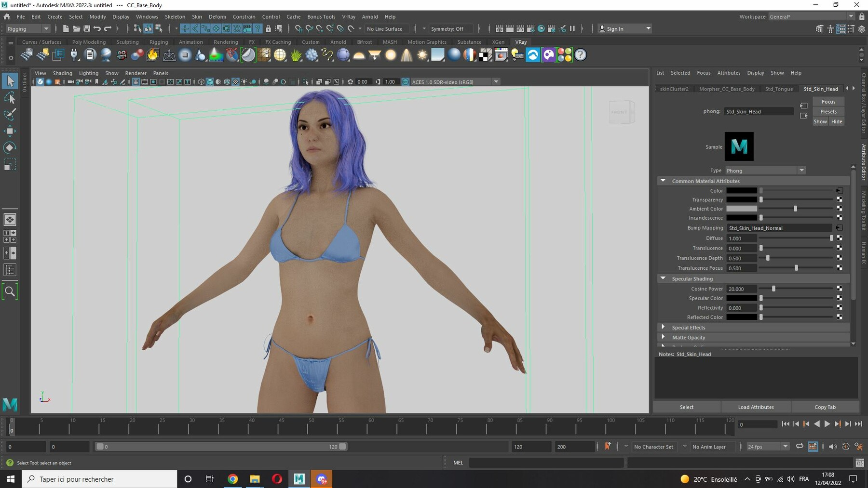The height and width of the screenshot is (488, 868).
Task: Switch to the Arnold shelf tab
Action: coord(338,42)
